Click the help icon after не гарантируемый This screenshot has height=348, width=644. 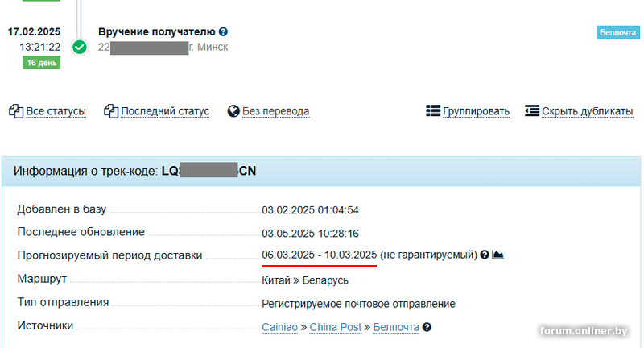click(485, 255)
